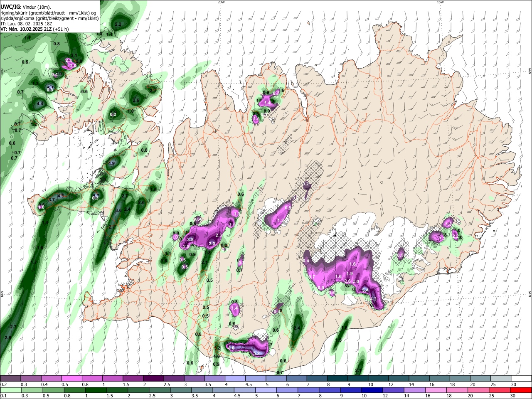The image size is (532, 399).
Task: Pick the dark purple snow swatch between 2 and 2.5
Action: (x=153, y=378)
